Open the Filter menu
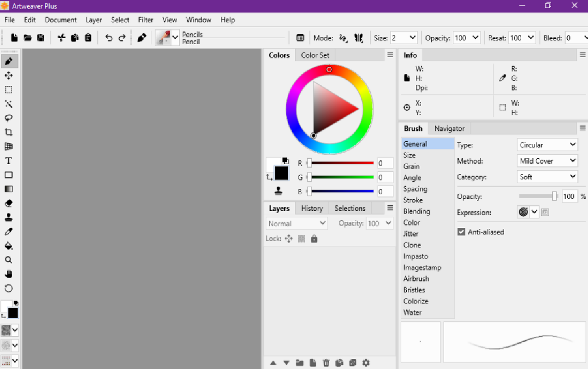This screenshot has height=369, width=588. [x=146, y=20]
